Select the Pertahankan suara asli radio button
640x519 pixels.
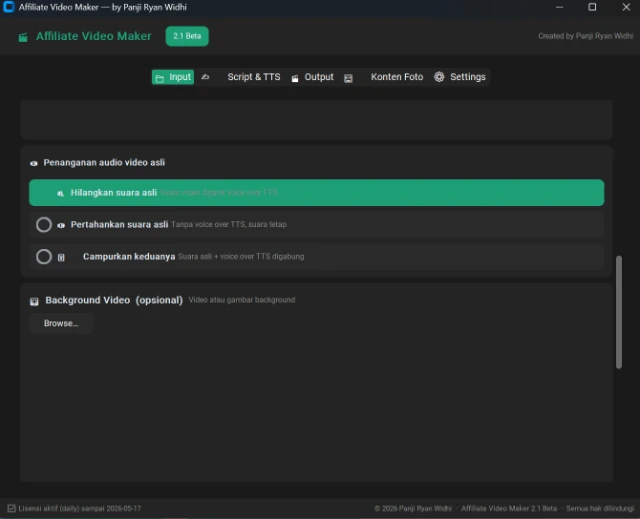44,224
